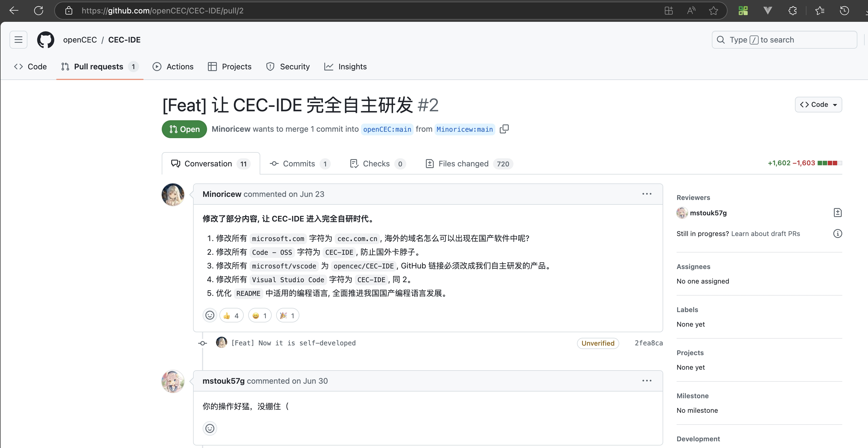Viewport: 868px width, 448px height.
Task: Open options menu on mstouk57g's comment
Action: (x=647, y=381)
